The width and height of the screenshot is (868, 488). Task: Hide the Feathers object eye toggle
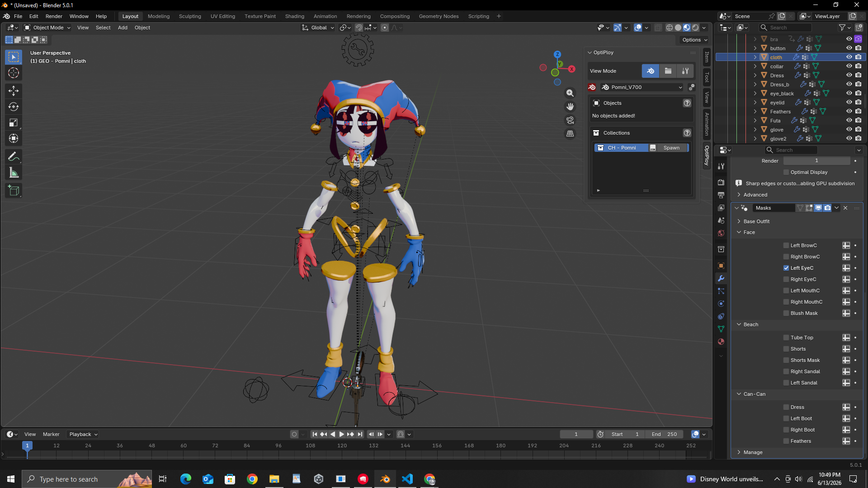point(849,112)
